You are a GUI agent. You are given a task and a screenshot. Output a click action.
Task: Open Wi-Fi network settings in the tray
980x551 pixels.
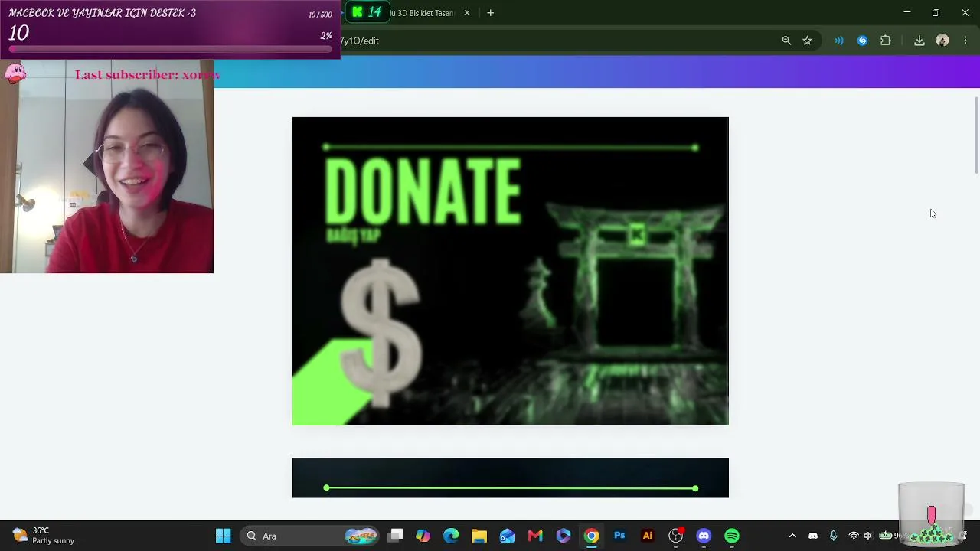854,536
